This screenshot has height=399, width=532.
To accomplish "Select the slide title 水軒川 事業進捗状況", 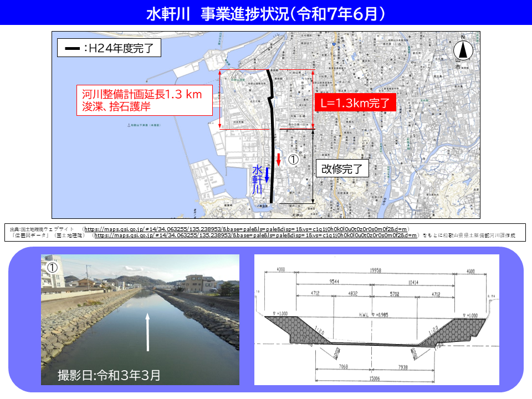I will coord(266,13).
